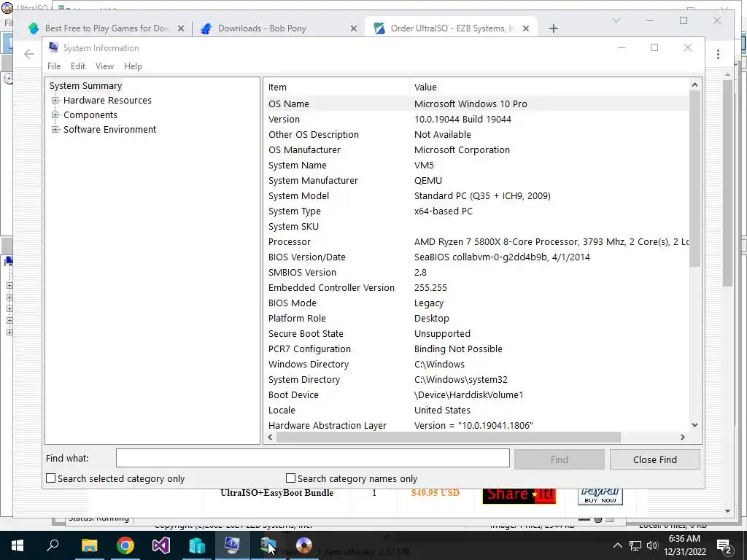Click the blue buildings taskbar icon
The height and width of the screenshot is (560, 747).
[196, 545]
